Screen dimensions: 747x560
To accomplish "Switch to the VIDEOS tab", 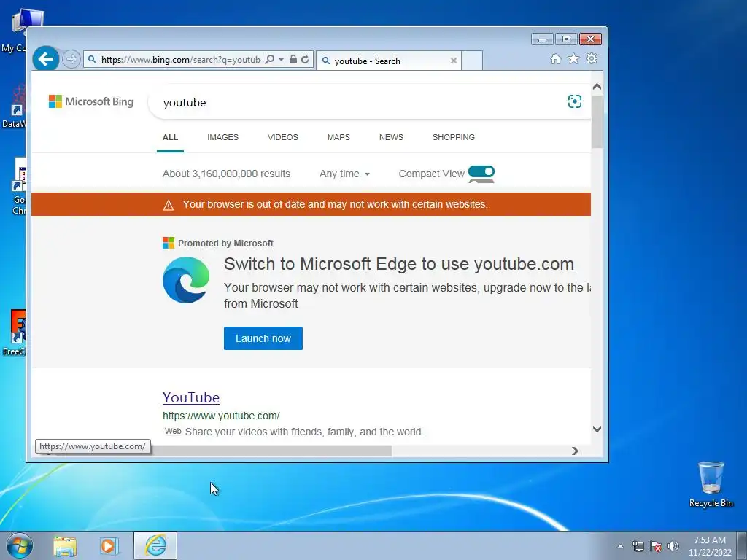I will (282, 137).
